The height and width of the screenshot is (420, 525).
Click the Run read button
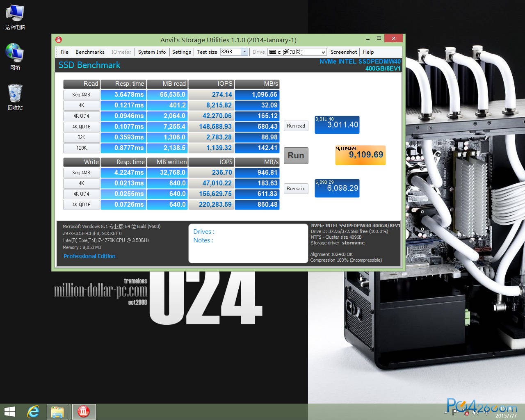tap(296, 126)
